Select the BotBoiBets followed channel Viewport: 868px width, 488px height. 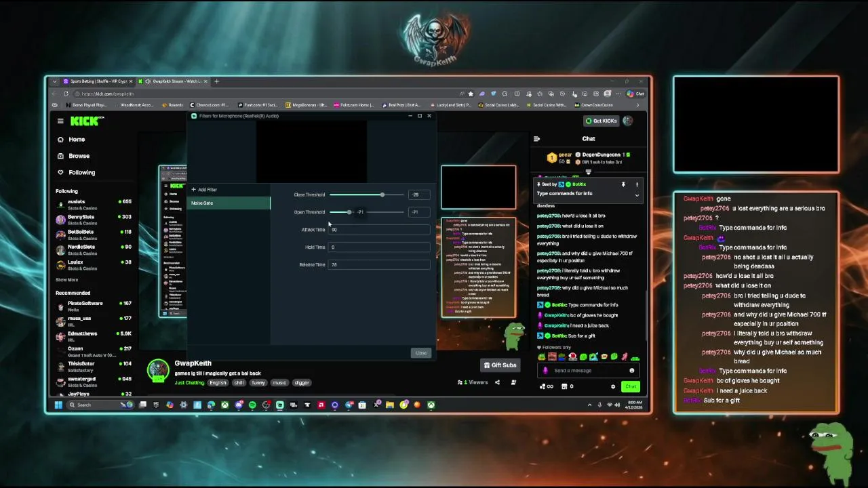click(94, 234)
